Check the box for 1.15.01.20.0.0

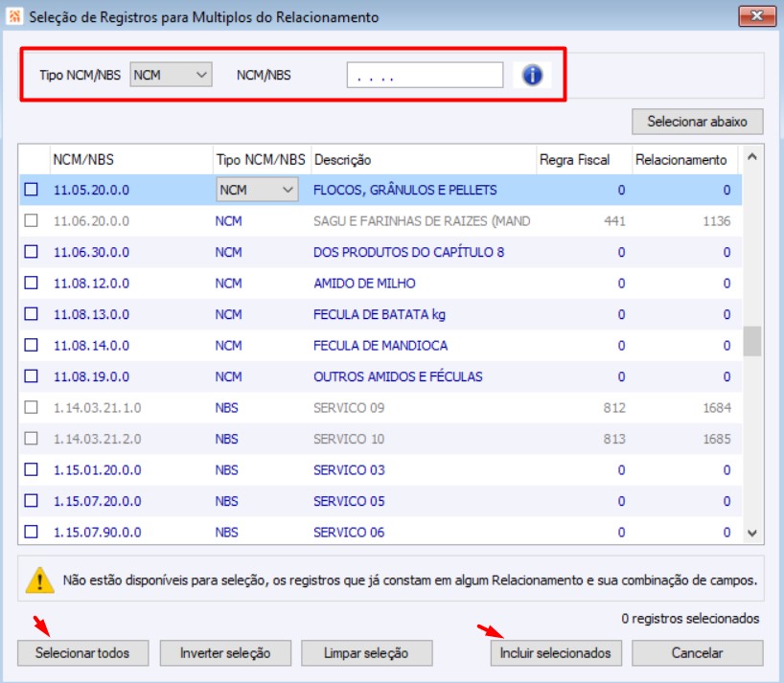[31, 469]
